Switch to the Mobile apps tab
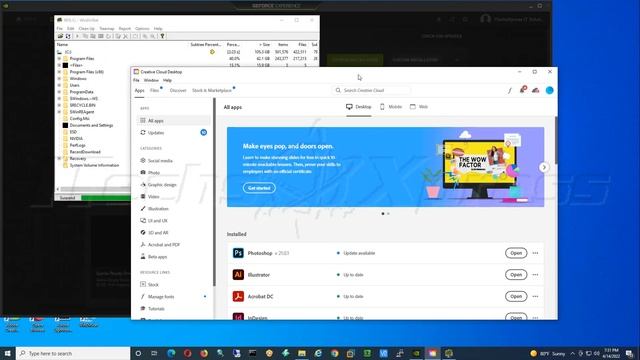 pyautogui.click(x=391, y=107)
